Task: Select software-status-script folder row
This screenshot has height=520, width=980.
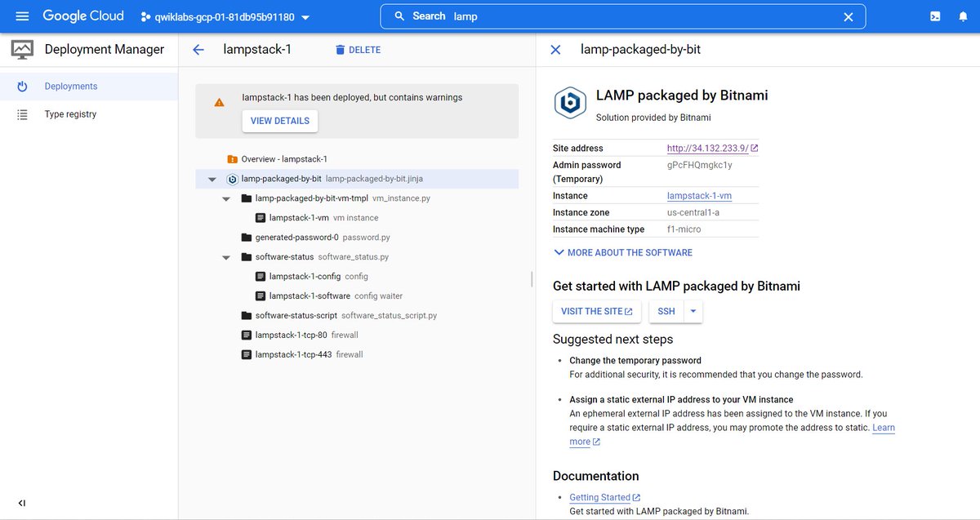Action: click(x=357, y=316)
